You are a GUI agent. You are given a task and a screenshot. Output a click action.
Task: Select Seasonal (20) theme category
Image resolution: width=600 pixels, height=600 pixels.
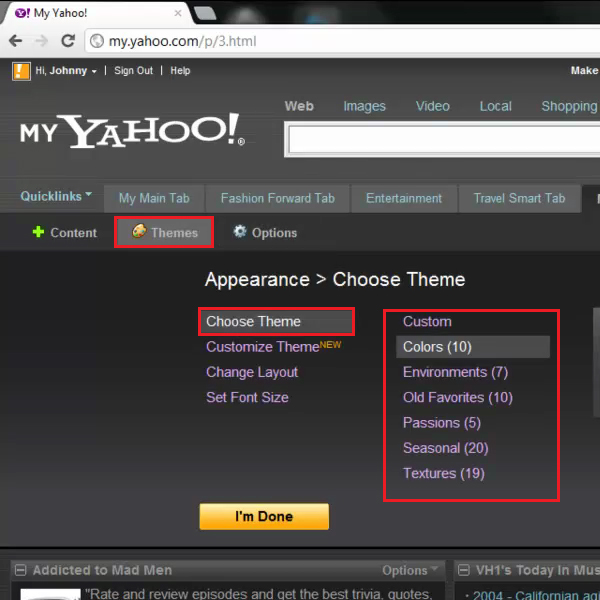pos(445,448)
